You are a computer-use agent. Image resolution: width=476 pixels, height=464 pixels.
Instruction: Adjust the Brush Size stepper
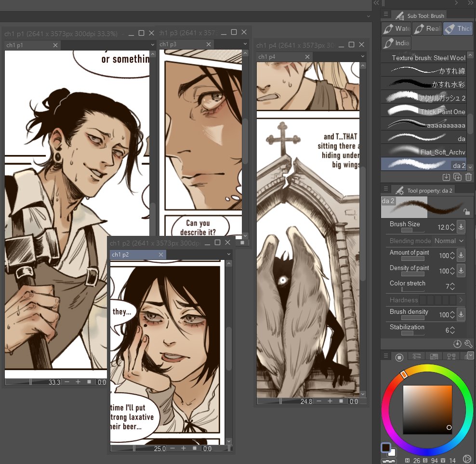click(x=452, y=227)
